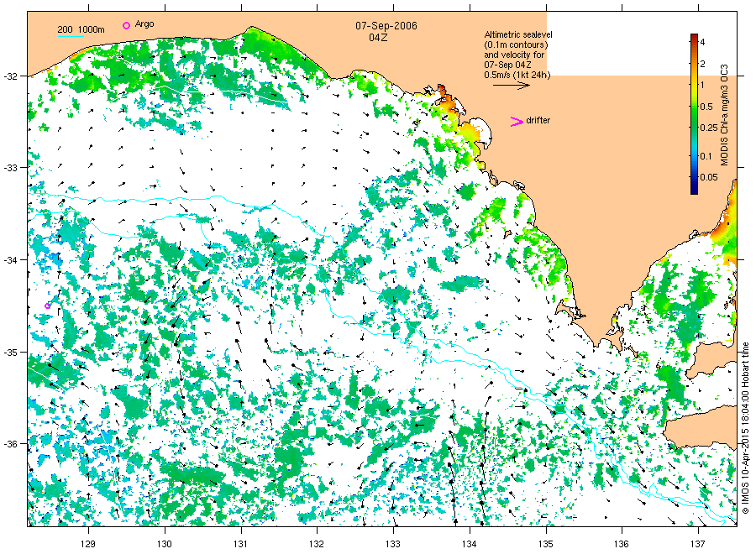Screen dimensions: 756x554
Task: Click the longitude label 136
Action: (x=622, y=545)
